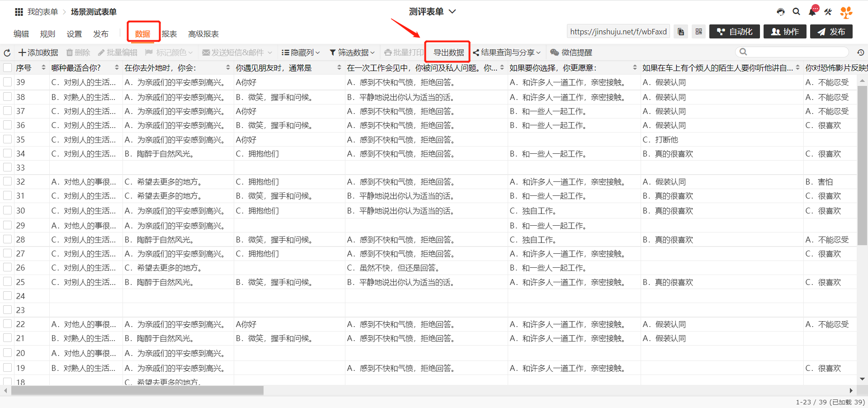This screenshot has width=868, height=408.
Task: Open the 筛选数据 filter dropdown
Action: (x=352, y=52)
